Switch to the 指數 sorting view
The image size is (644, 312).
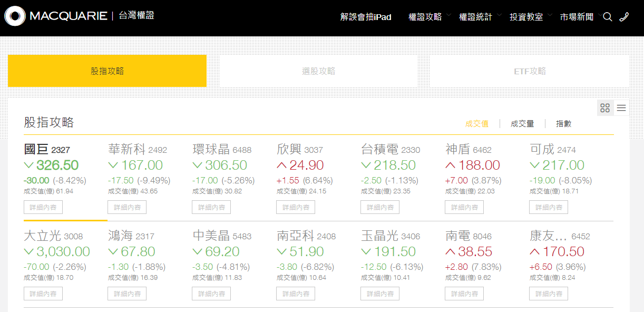(x=565, y=123)
